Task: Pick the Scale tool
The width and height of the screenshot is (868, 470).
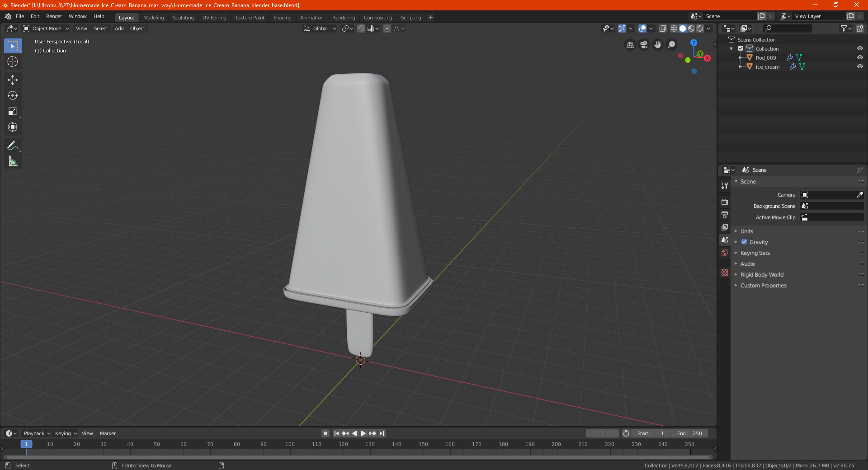Action: (13, 111)
